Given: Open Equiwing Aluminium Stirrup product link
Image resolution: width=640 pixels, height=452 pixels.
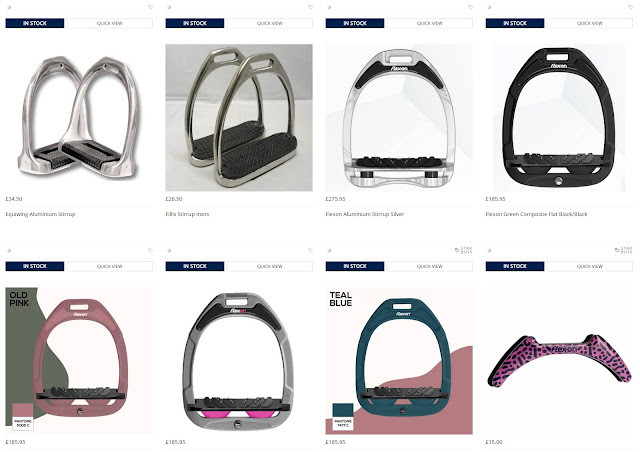Looking at the screenshot, I should pyautogui.click(x=40, y=214).
